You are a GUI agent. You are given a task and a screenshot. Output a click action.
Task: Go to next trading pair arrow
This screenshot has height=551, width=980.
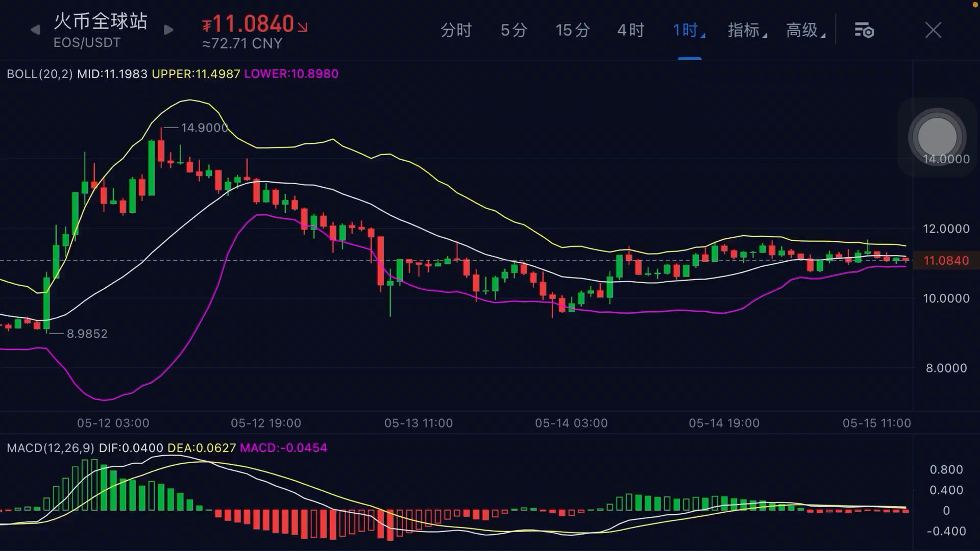pos(168,30)
